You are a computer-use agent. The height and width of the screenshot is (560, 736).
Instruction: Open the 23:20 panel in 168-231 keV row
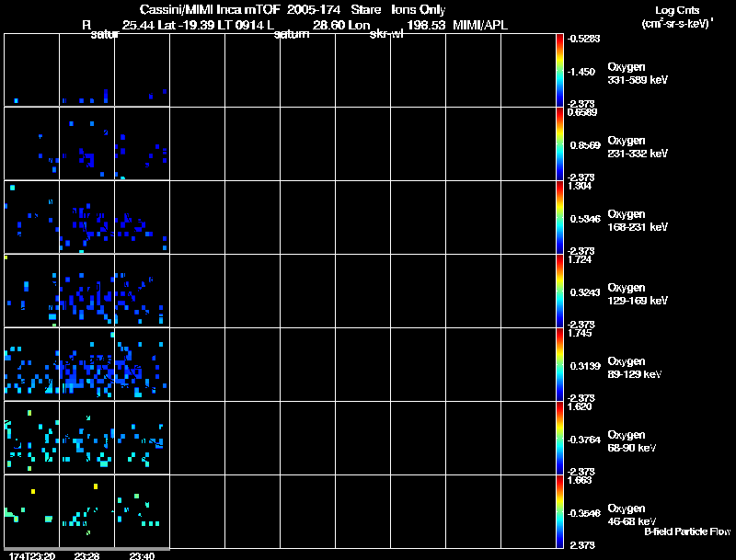tap(32, 218)
